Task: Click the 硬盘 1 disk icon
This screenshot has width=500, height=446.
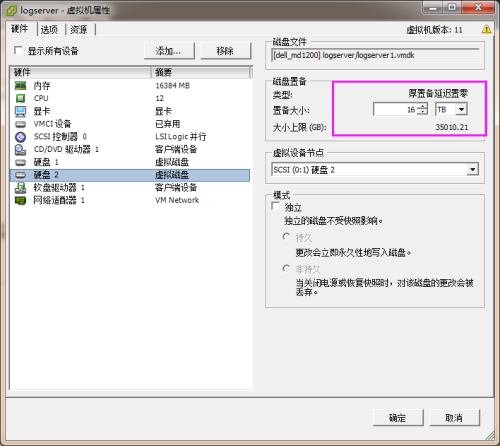Action: pyautogui.click(x=20, y=162)
